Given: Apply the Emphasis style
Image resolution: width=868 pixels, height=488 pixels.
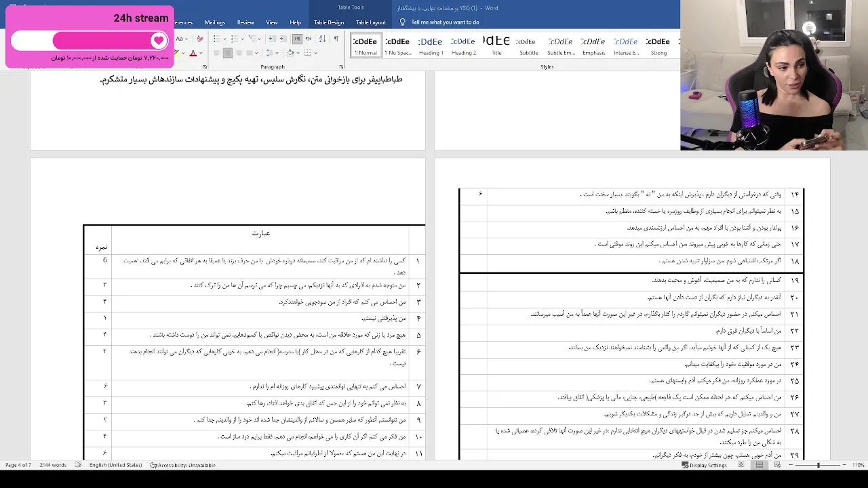Looking at the screenshot, I should coord(593,45).
